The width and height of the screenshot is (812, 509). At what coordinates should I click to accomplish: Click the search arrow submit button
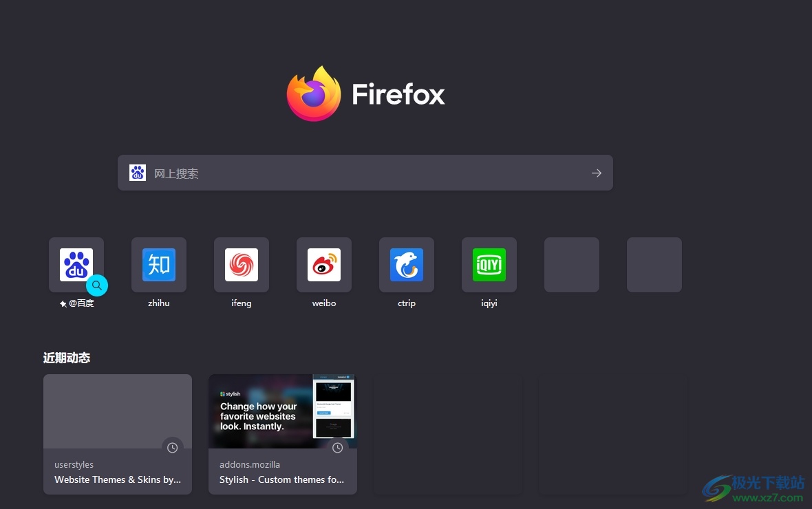pyautogui.click(x=597, y=173)
